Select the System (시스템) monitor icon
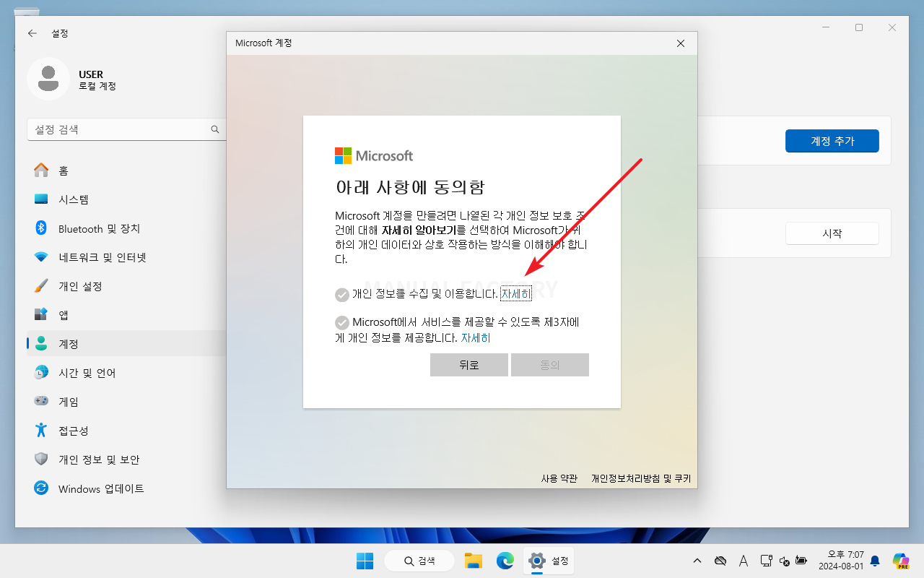The height and width of the screenshot is (578, 924). pyautogui.click(x=41, y=199)
